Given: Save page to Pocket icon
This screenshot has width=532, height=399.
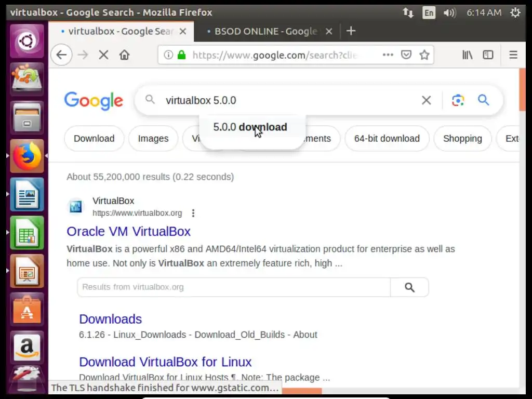Looking at the screenshot, I should point(406,55).
